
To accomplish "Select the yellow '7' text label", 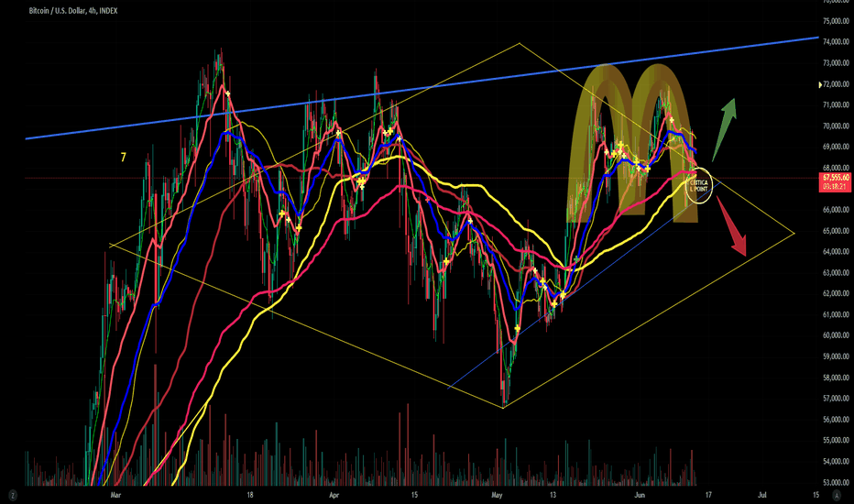I will [x=123, y=158].
